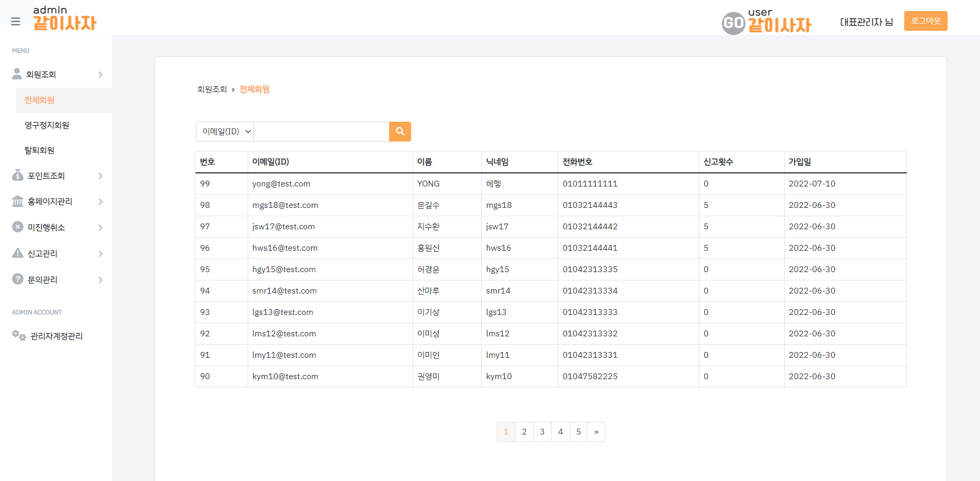Screen dimensions: 980x481
Task: Click email lmy11@test.com
Action: click(x=284, y=355)
